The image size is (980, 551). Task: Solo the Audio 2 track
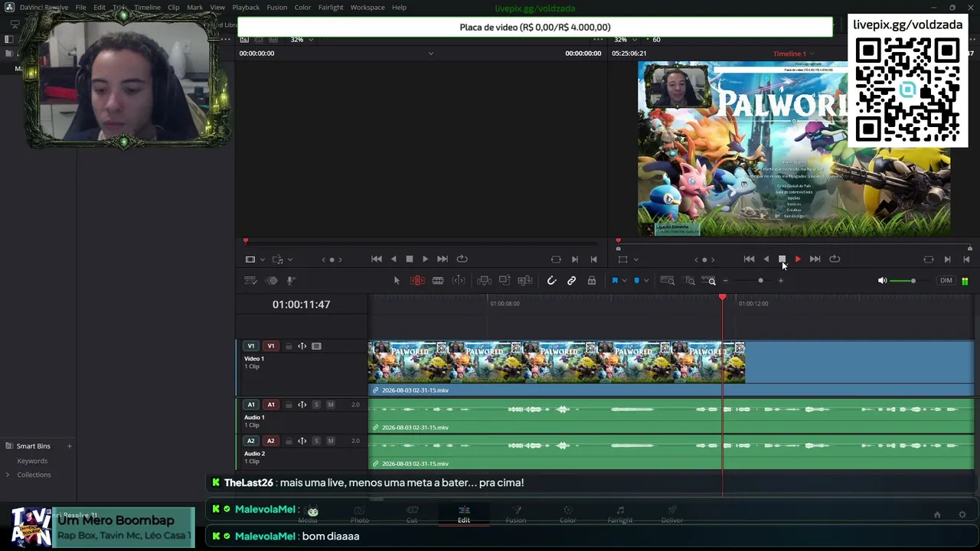316,442
